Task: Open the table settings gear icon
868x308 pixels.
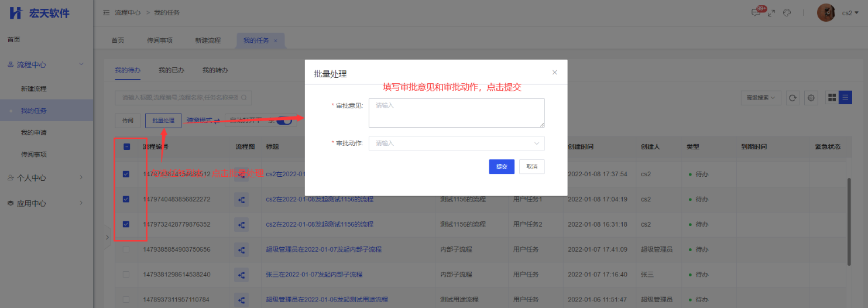Action: 811,98
